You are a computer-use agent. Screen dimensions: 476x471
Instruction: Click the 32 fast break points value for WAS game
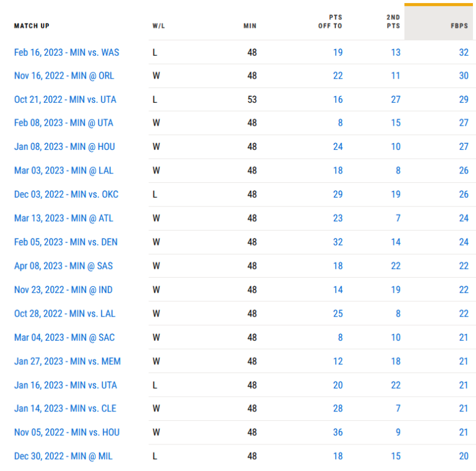click(x=464, y=53)
